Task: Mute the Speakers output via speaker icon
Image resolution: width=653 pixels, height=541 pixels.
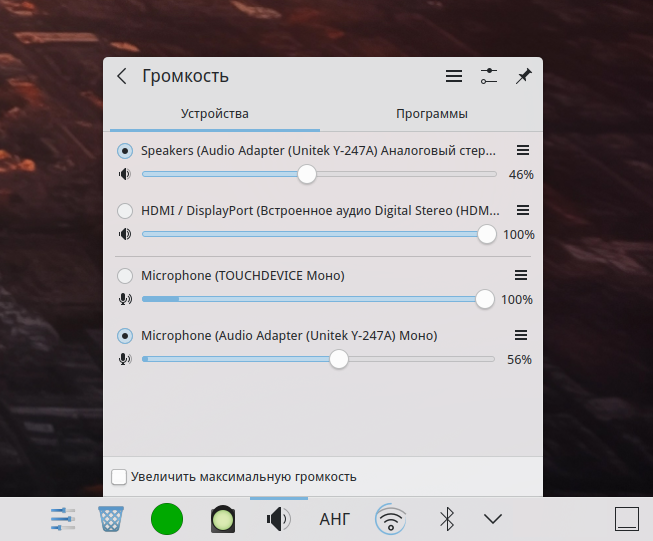Action: point(124,174)
